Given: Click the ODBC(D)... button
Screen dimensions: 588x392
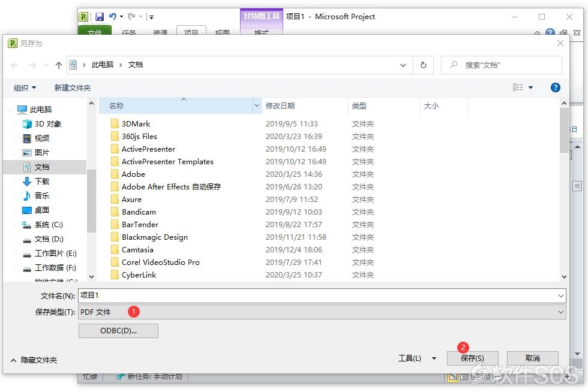Looking at the screenshot, I should point(118,331).
